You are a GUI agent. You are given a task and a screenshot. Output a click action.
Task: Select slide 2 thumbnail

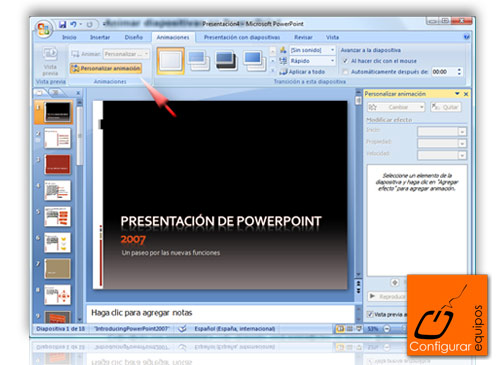point(57,138)
